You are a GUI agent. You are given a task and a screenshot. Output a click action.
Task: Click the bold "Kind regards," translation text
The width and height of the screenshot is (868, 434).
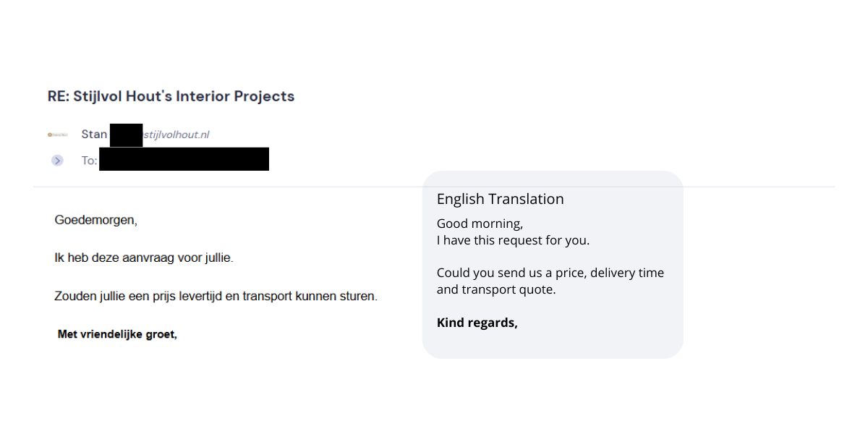click(x=477, y=323)
